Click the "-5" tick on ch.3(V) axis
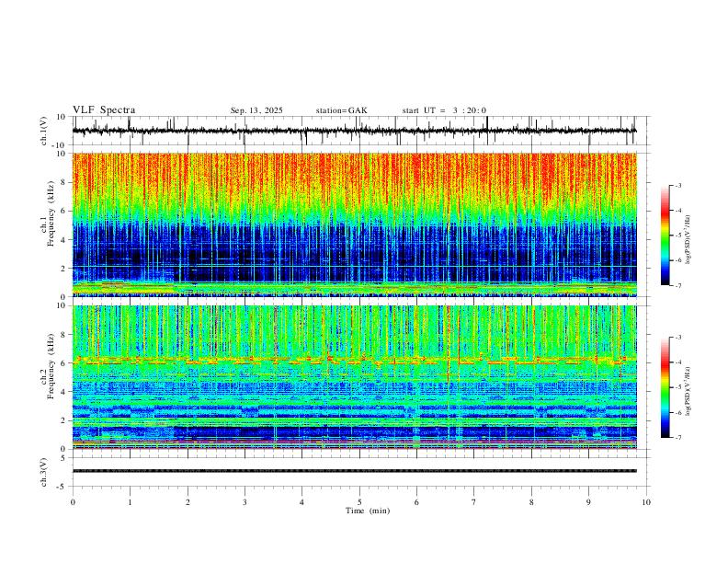This screenshot has height=563, width=728. click(x=63, y=487)
